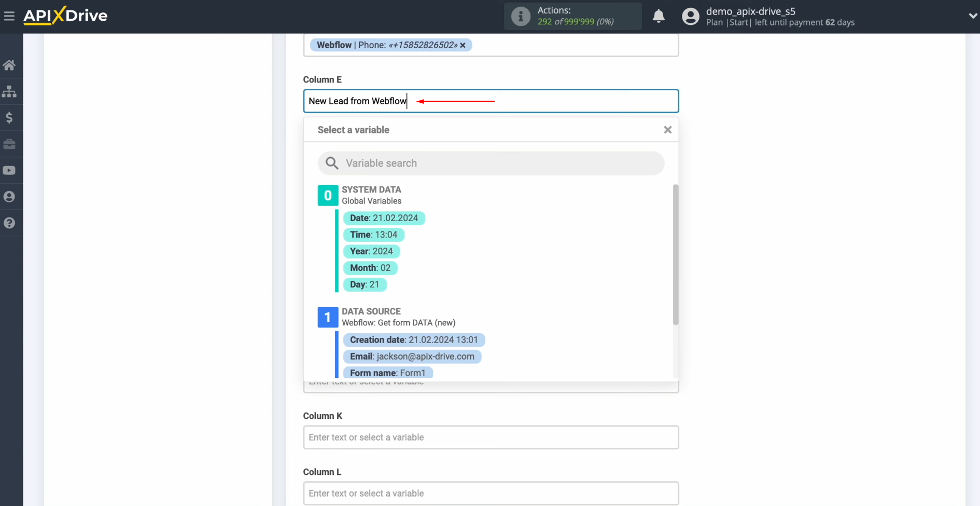Open the notifications bell

tap(659, 16)
